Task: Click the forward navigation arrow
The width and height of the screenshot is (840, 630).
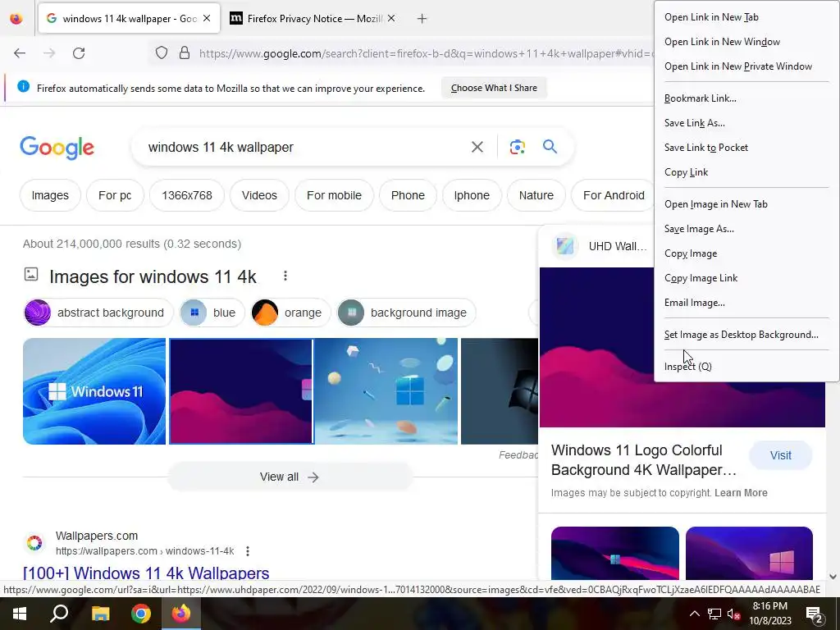Action: pos(49,53)
